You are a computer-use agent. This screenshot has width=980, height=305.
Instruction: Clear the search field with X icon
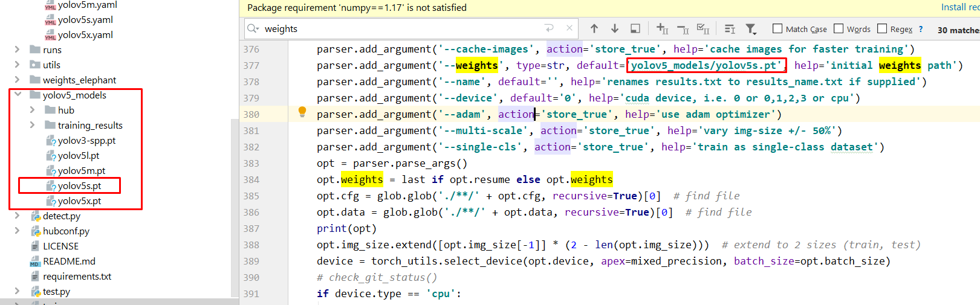pyautogui.click(x=569, y=28)
